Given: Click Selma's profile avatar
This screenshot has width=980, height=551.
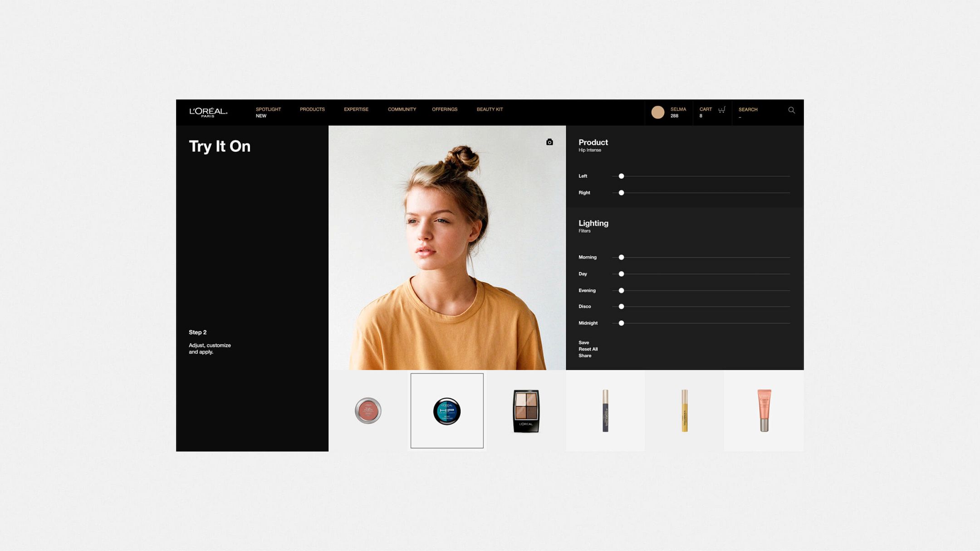Looking at the screenshot, I should tap(657, 112).
